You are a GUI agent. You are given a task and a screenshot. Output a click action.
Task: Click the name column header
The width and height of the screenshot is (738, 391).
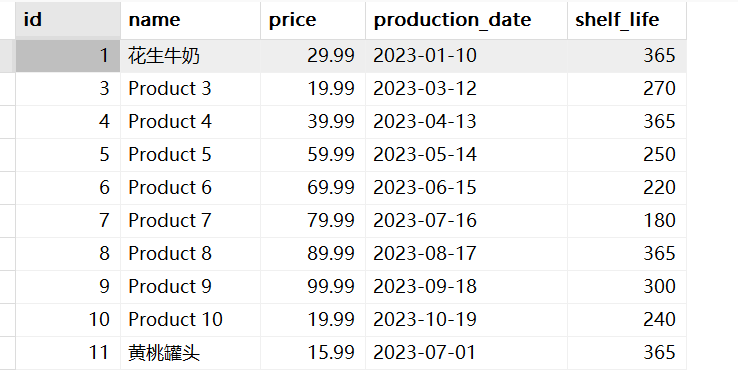(x=190, y=20)
